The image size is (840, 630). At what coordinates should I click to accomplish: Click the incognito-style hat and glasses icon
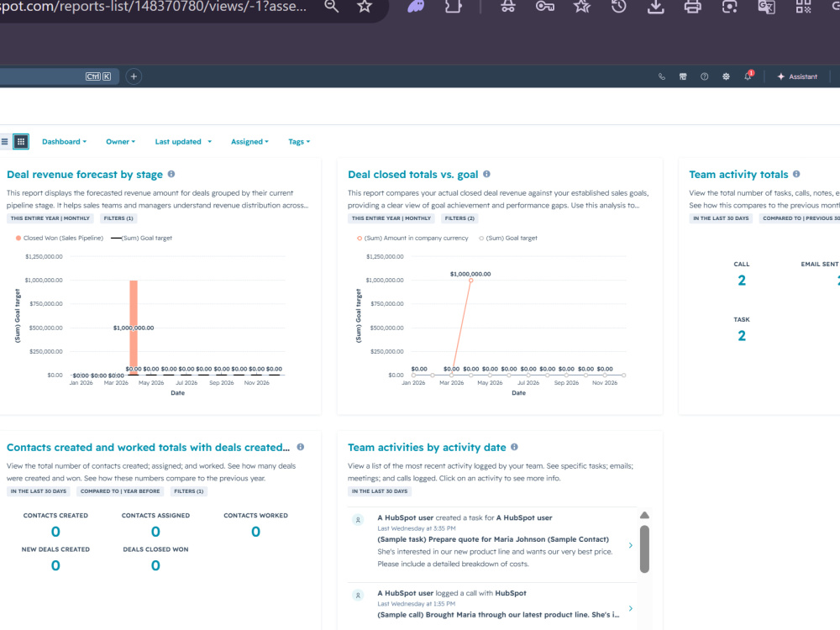click(508, 7)
